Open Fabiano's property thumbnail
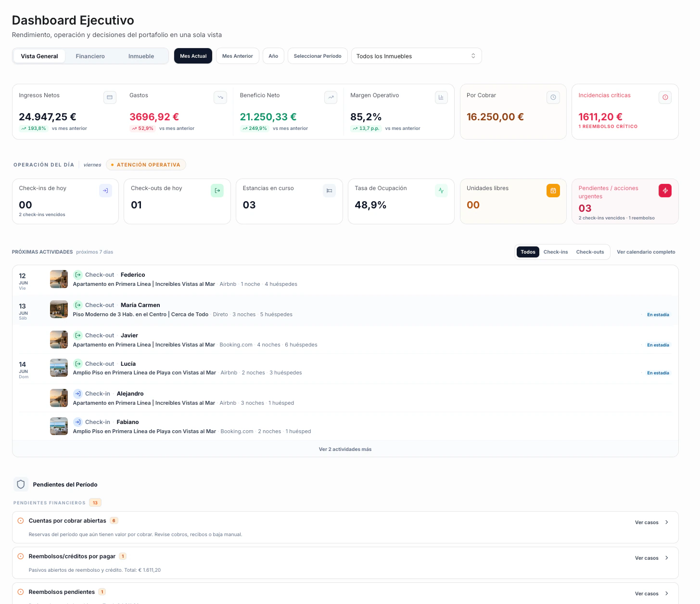 pyautogui.click(x=59, y=426)
